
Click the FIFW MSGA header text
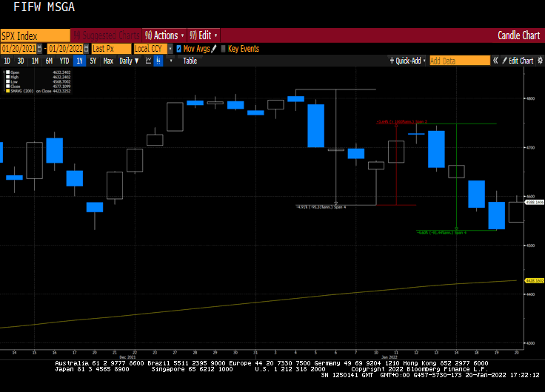click(x=44, y=7)
